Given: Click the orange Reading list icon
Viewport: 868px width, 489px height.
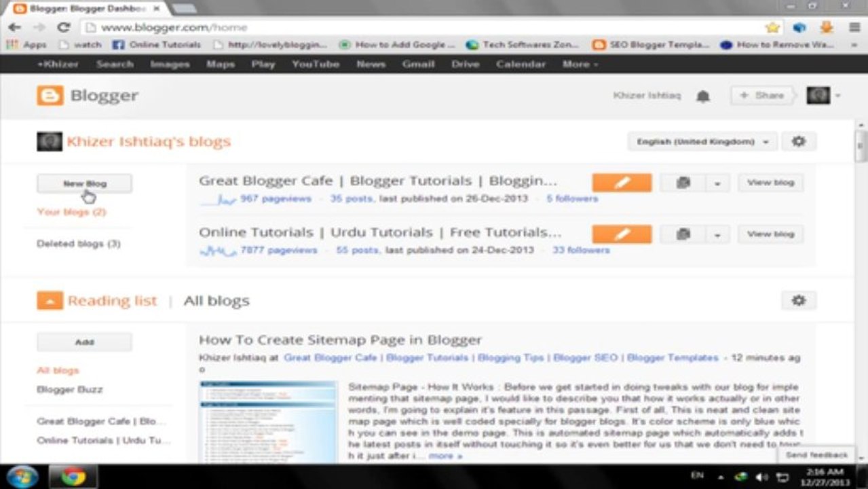Looking at the screenshot, I should coord(50,300).
